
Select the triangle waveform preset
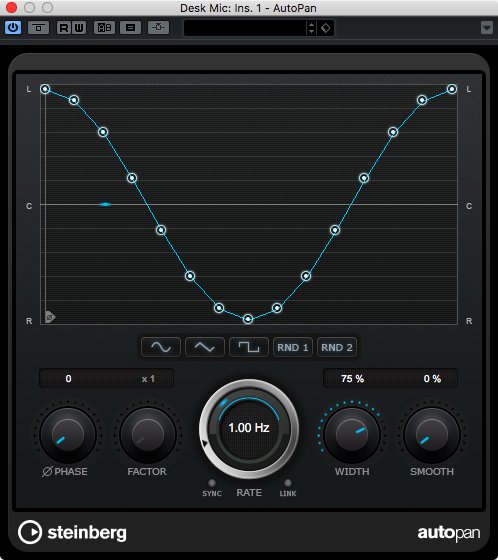point(205,347)
